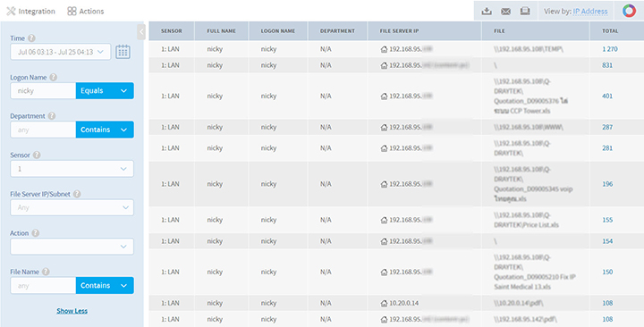The image size is (644, 327).
Task: Expand the File Server IP/Subnet dropdown
Action: (x=72, y=207)
